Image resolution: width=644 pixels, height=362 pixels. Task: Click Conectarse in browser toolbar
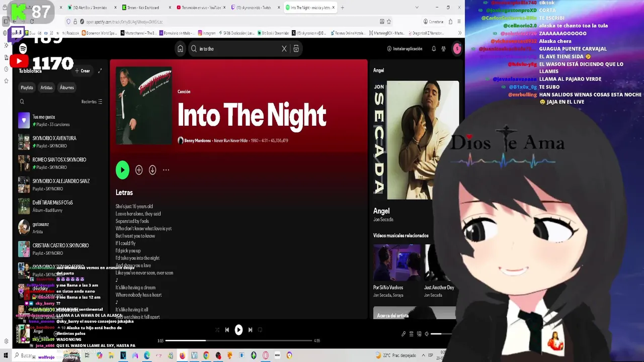click(433, 22)
